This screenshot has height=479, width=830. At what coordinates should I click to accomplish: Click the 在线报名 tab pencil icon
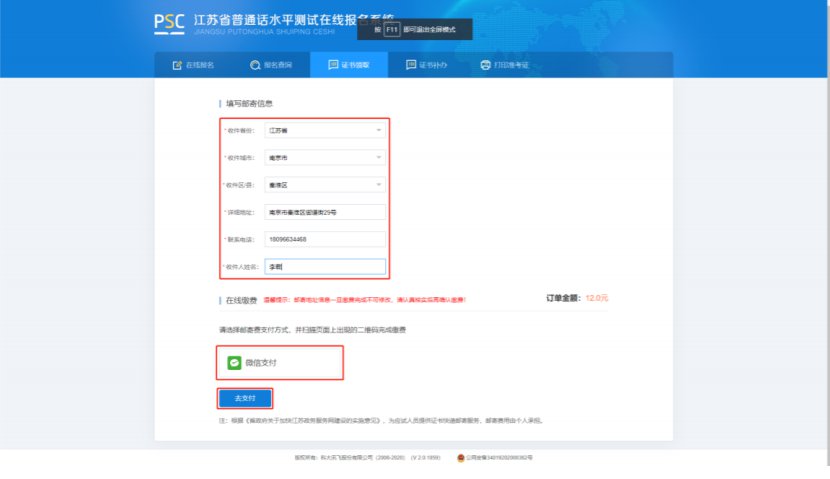coord(177,65)
